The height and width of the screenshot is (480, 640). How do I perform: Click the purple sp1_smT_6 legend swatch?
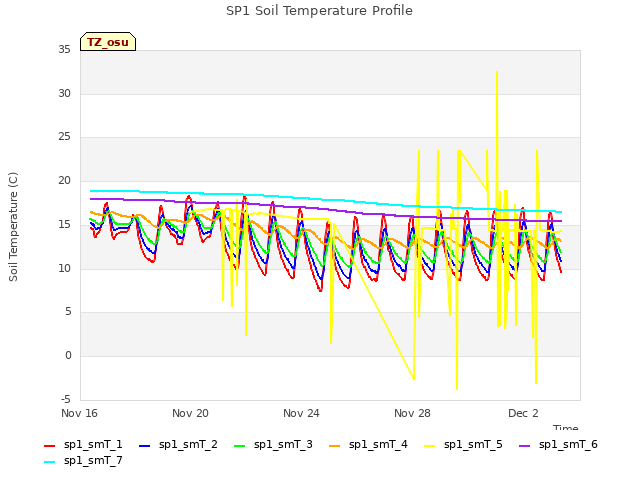(x=524, y=446)
